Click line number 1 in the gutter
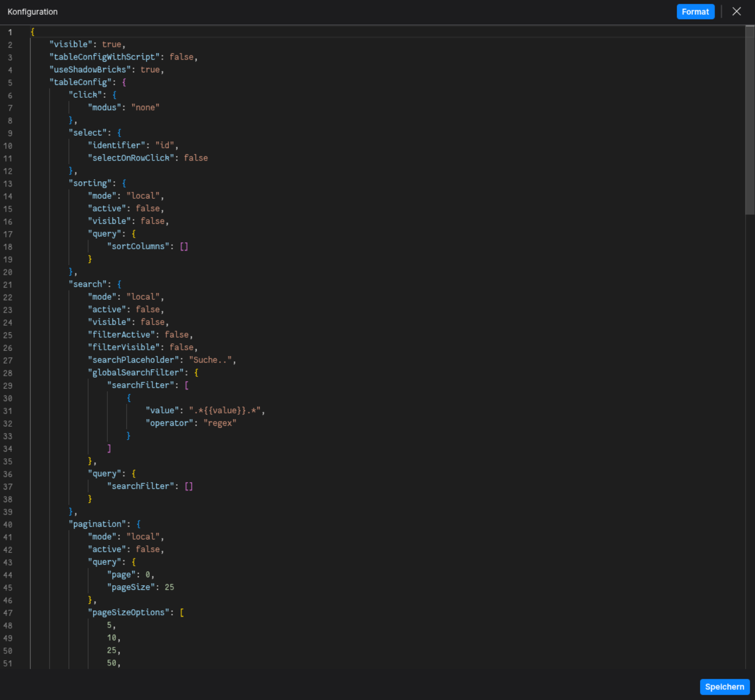 10,32
